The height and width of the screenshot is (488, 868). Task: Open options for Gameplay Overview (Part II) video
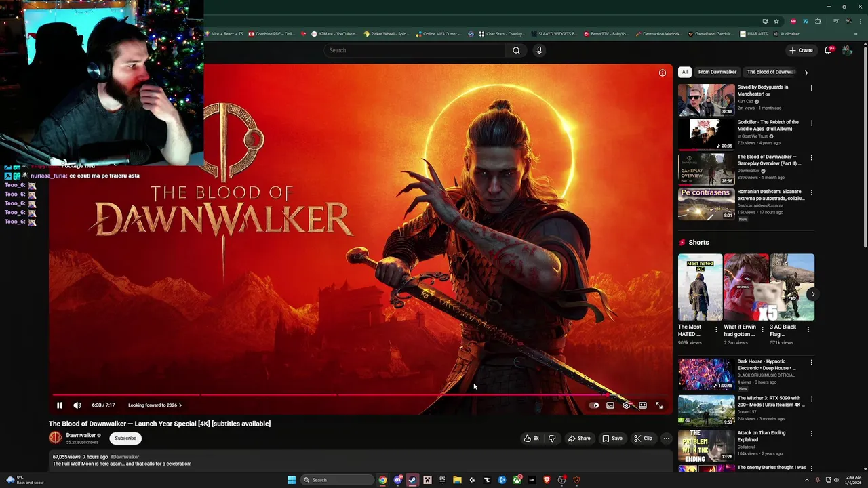point(811,158)
